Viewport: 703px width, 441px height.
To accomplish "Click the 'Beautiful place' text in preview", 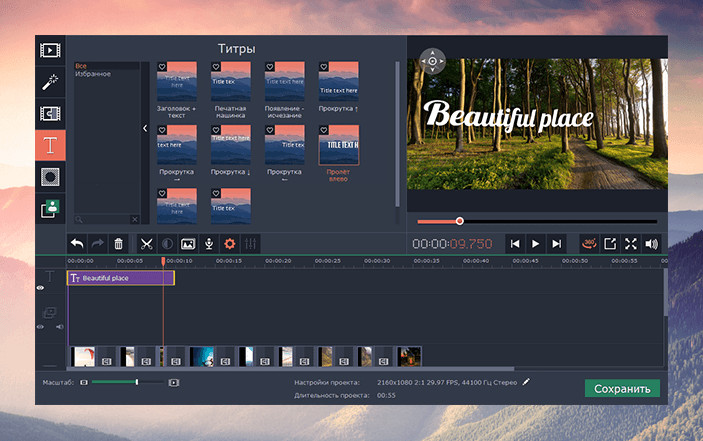I will (x=508, y=116).
